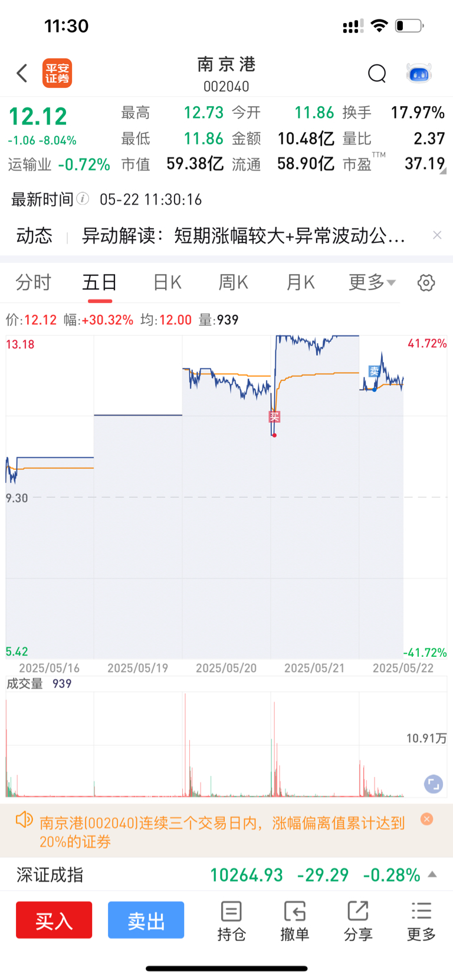This screenshot has height=980, width=453.
Task: Open the robot assistant icon
Action: (419, 74)
